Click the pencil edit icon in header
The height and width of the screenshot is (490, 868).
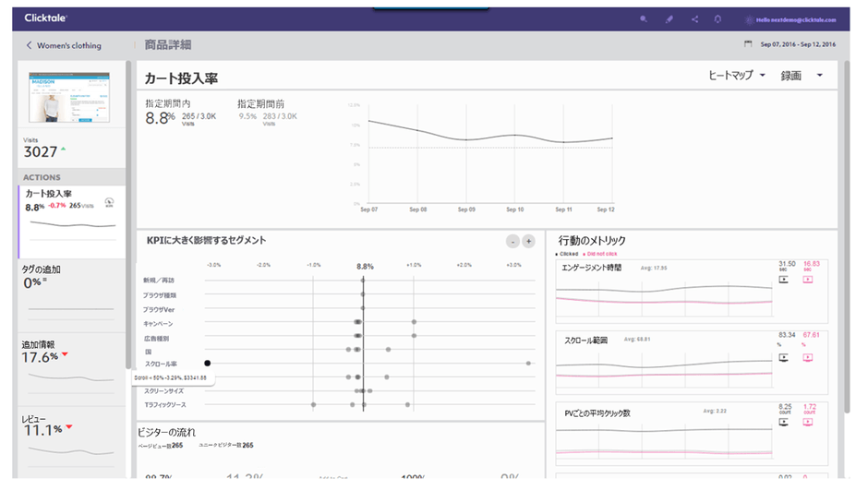click(x=669, y=18)
